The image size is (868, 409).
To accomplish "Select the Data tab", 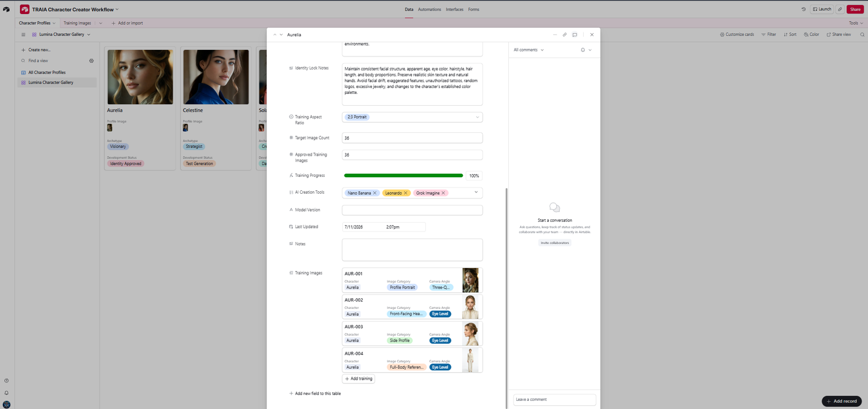I will 409,9.
